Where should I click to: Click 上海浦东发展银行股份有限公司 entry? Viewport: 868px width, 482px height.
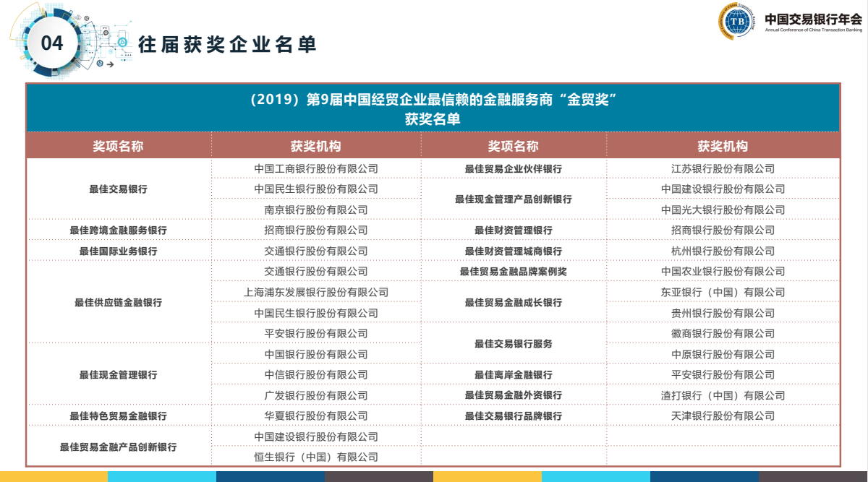click(316, 293)
